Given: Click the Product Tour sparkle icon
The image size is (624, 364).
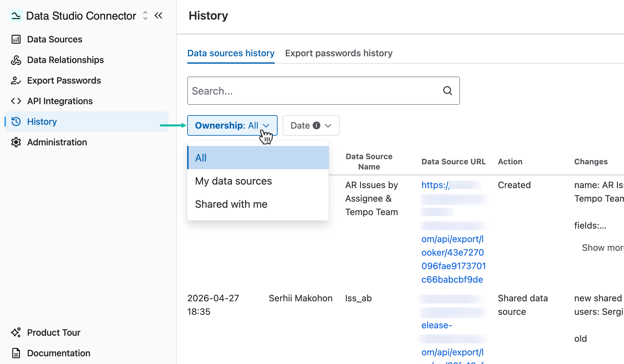Looking at the screenshot, I should [x=16, y=332].
